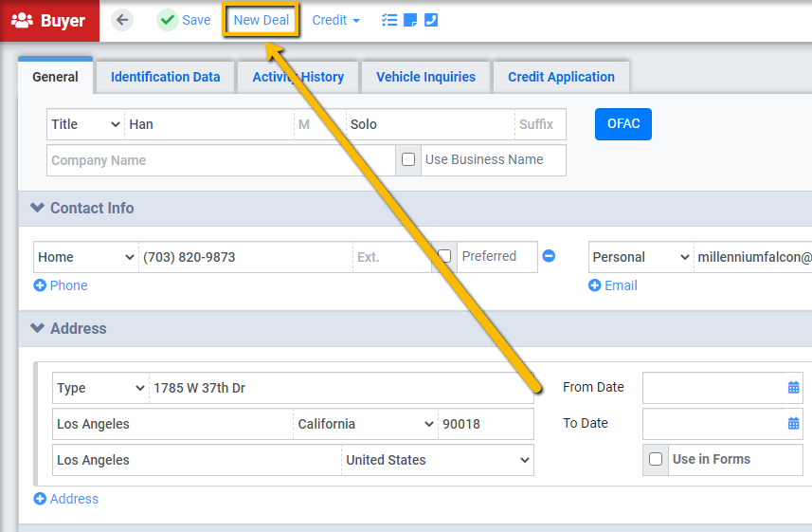Click the New Deal button
Viewport: 812px width, 532px height.
click(x=261, y=20)
